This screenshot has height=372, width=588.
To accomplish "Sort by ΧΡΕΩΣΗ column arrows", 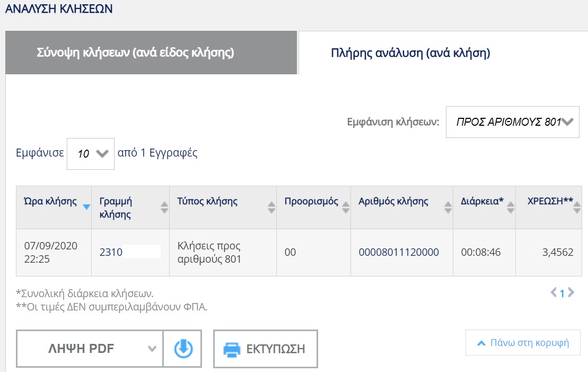I will (577, 207).
